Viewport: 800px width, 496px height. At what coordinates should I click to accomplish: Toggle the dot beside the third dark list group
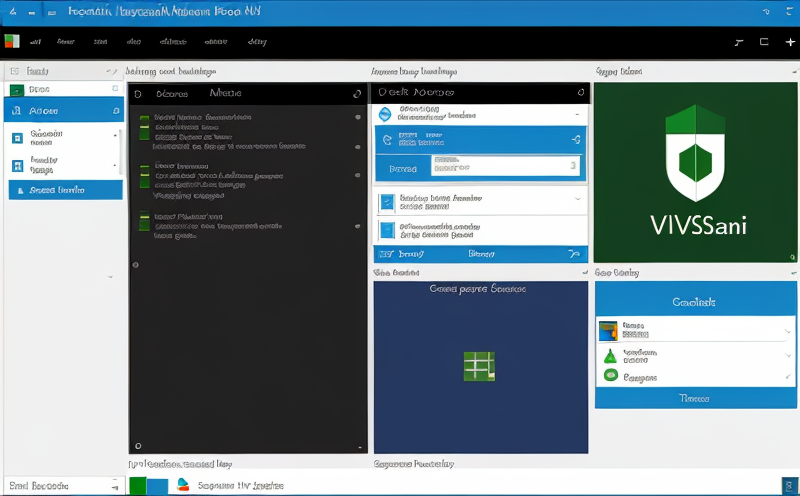[x=358, y=226]
